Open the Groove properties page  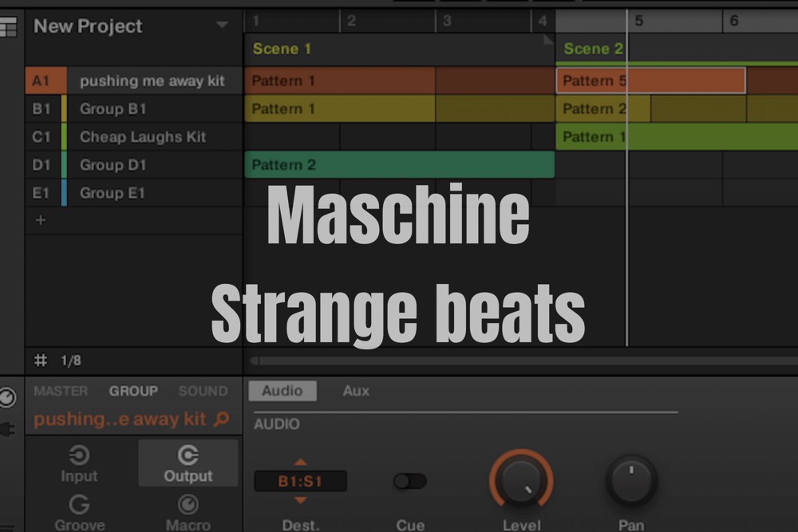pos(80,511)
